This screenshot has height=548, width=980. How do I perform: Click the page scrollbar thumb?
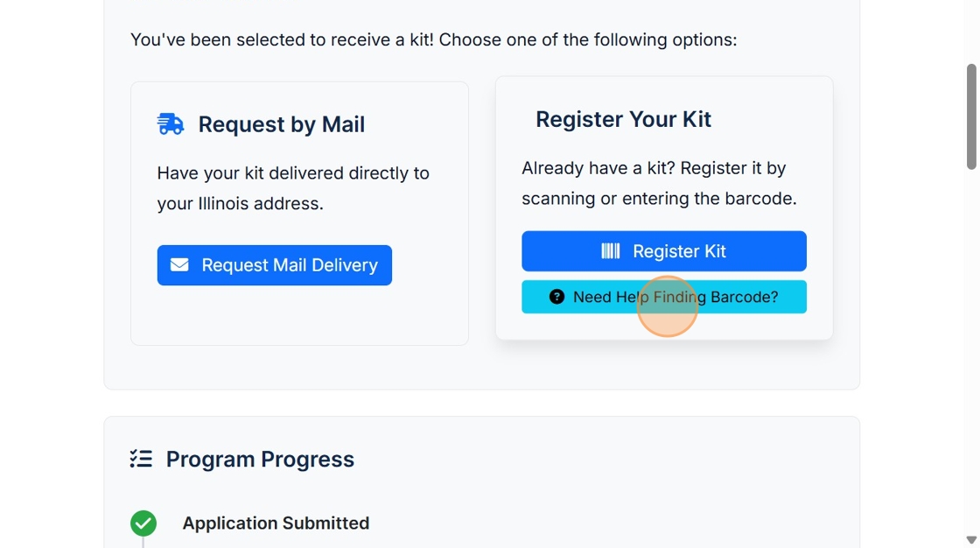(x=971, y=116)
